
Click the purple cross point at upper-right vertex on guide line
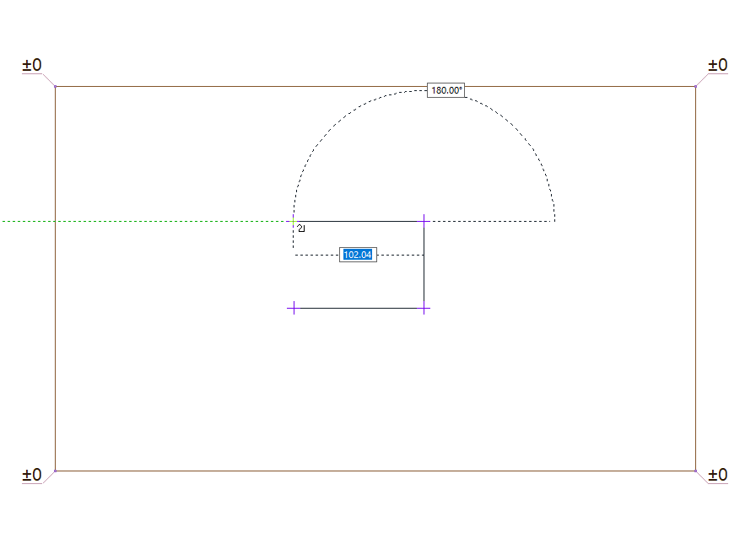tap(424, 221)
